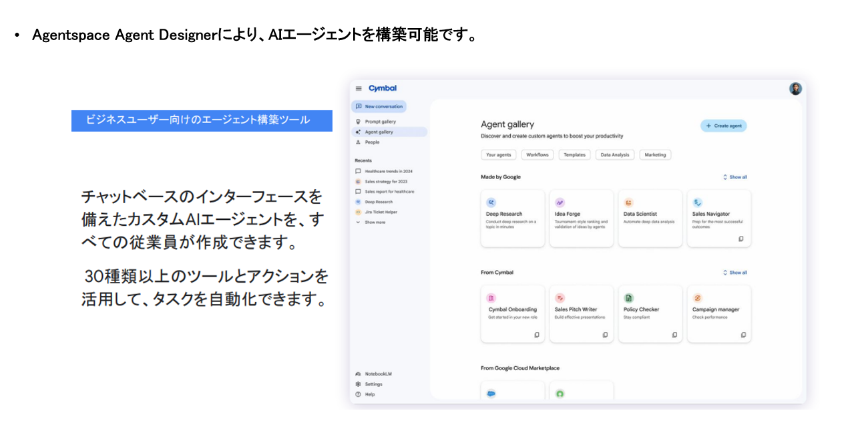This screenshot has width=868, height=433.
Task: Open Help in the sidebar
Action: point(365,394)
